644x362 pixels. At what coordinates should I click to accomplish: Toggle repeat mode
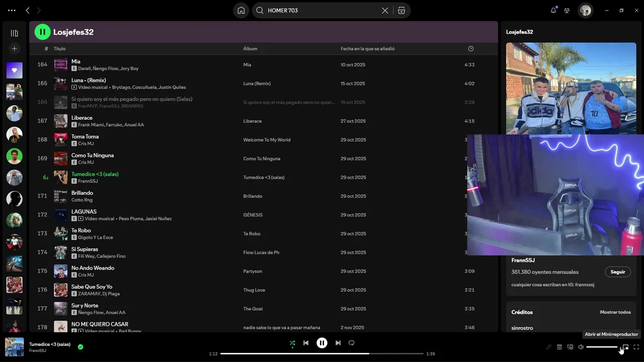[352, 343]
